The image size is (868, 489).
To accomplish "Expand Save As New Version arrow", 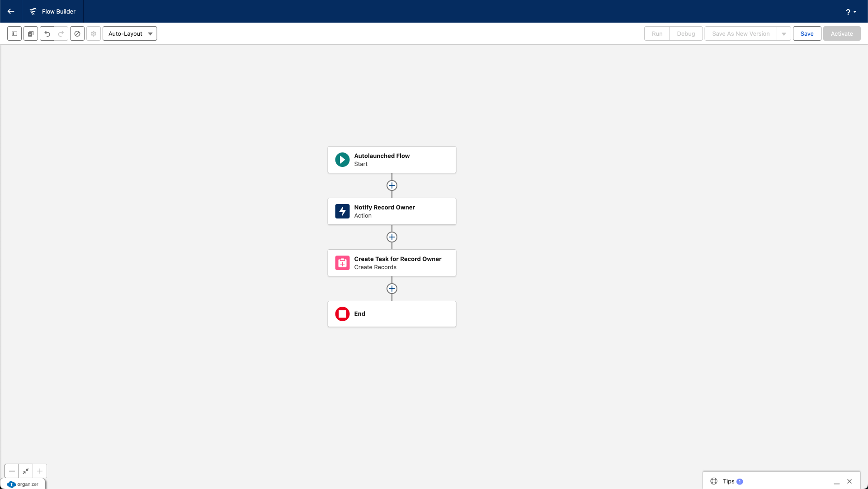I will point(784,33).
